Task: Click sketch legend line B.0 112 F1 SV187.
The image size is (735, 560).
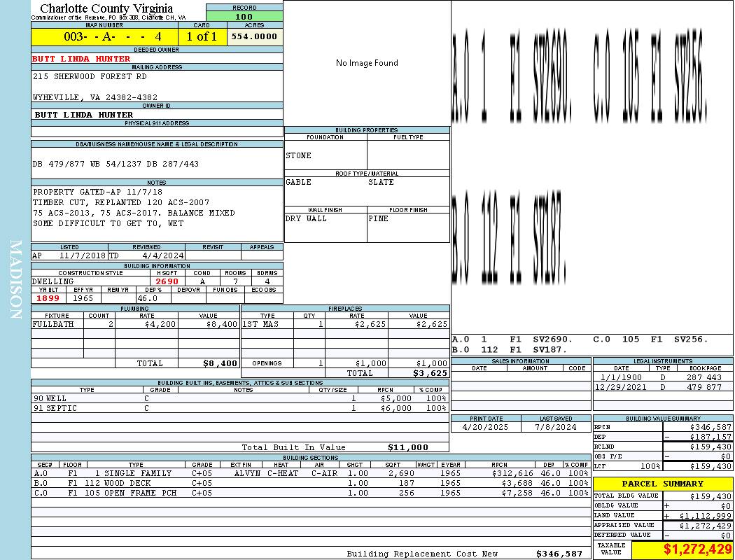Action: tap(510, 349)
